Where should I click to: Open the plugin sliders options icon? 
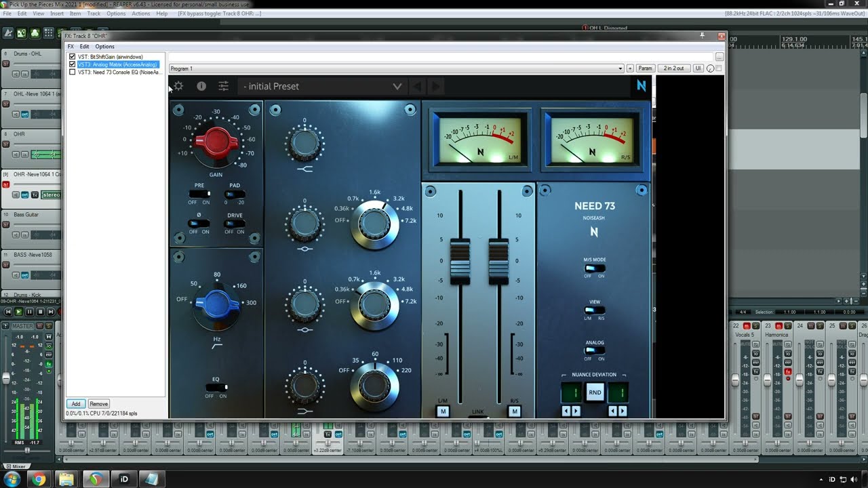223,86
